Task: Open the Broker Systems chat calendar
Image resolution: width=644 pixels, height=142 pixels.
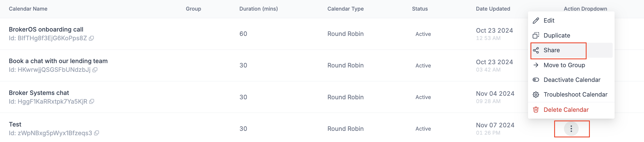Action: (x=39, y=93)
